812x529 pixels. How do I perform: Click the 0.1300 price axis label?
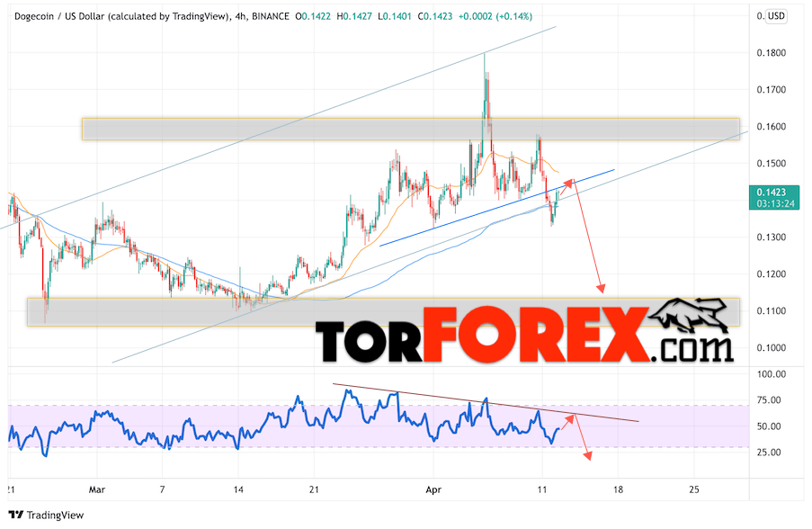click(772, 238)
